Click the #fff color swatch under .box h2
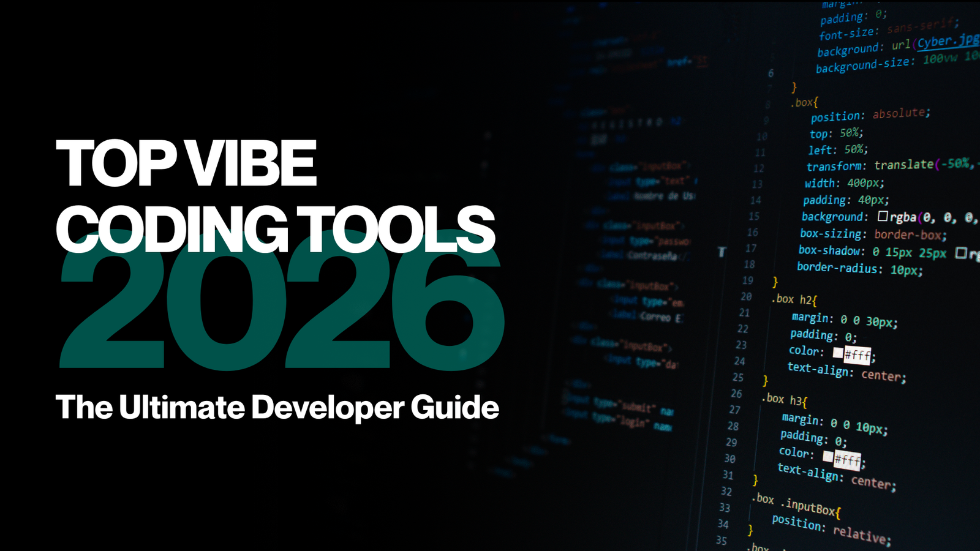The image size is (980, 551). coord(838,353)
